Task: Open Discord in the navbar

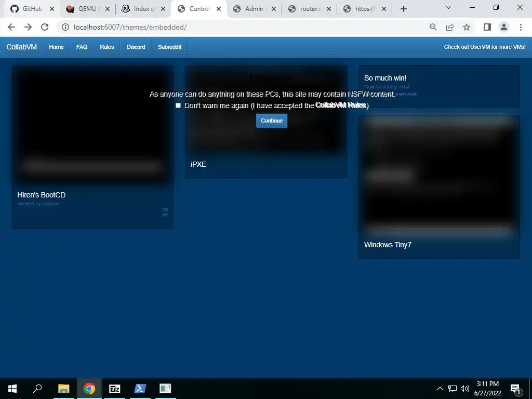Action: click(x=136, y=47)
